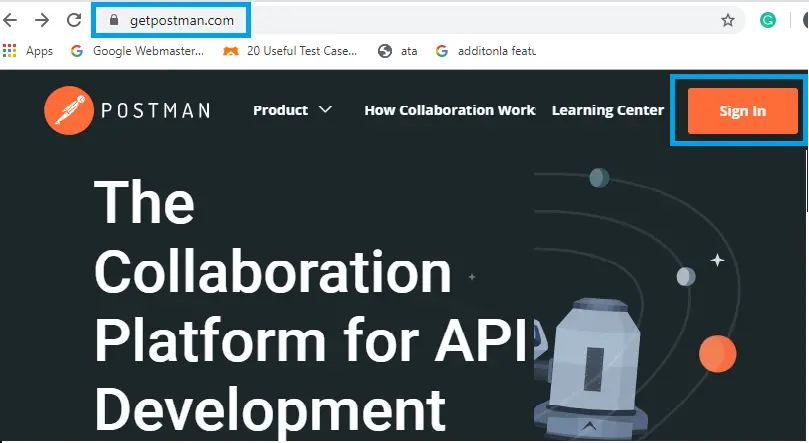Go to the Learning Center
This screenshot has height=443, width=809.
coord(607,110)
